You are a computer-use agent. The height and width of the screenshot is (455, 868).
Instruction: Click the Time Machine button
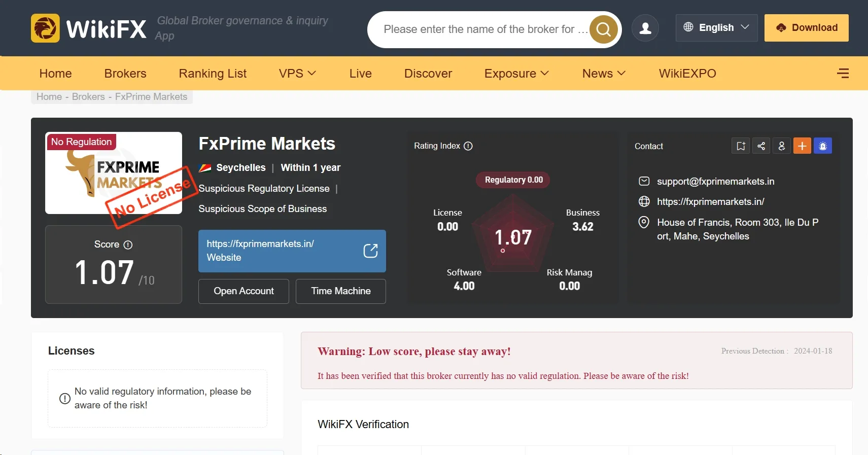(x=341, y=291)
